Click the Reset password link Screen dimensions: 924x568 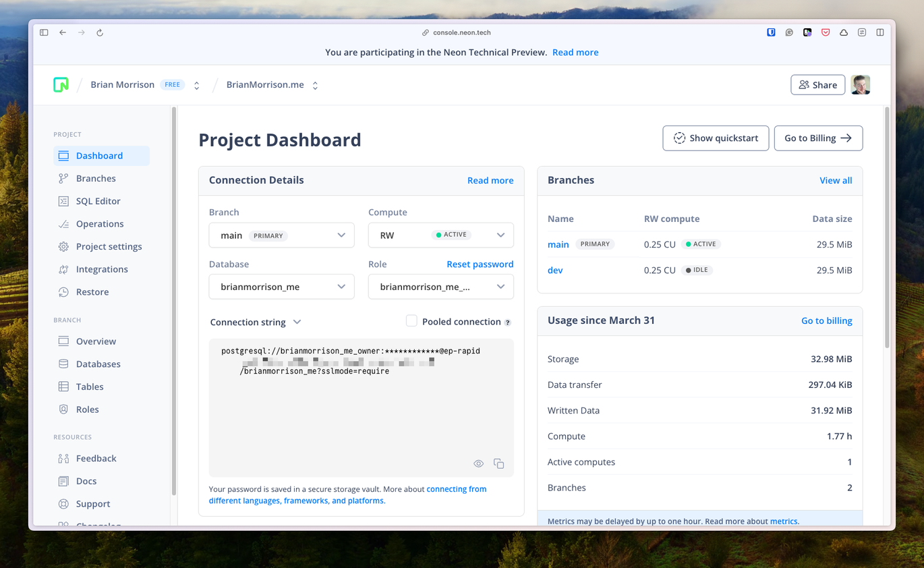tap(480, 264)
